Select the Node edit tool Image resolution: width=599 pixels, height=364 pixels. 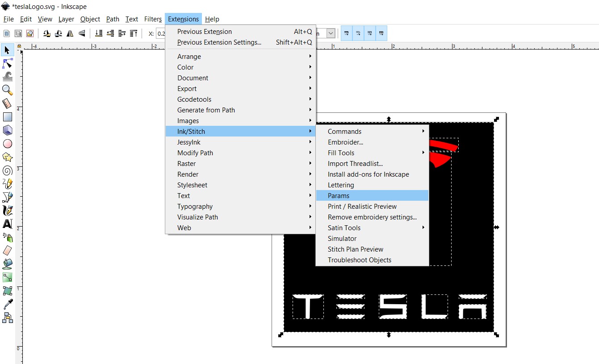7,63
